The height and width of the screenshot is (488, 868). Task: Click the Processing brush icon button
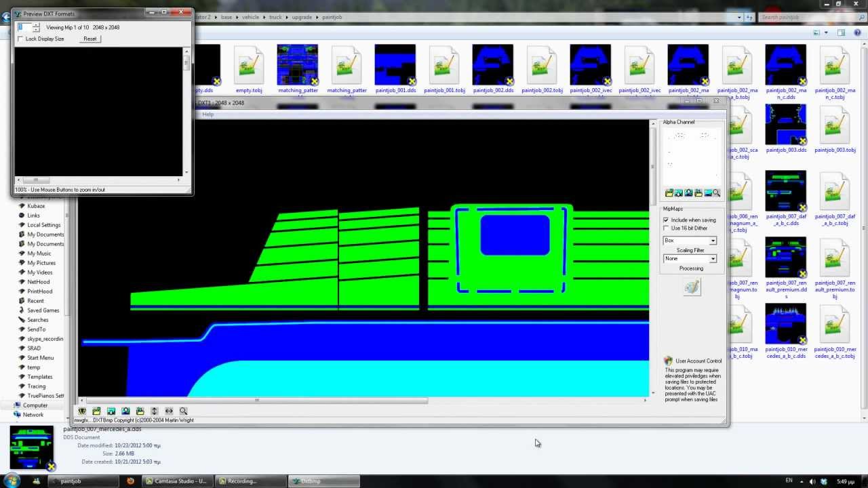click(692, 287)
